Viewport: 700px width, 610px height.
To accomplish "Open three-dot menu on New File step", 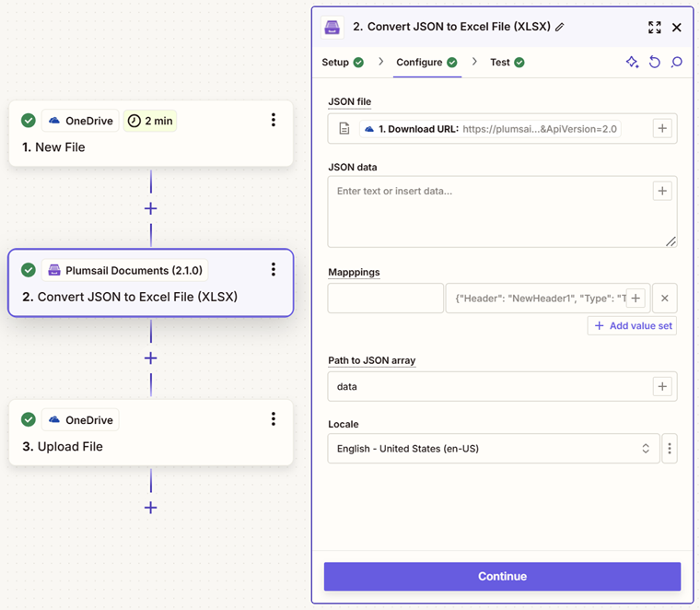I will click(274, 120).
